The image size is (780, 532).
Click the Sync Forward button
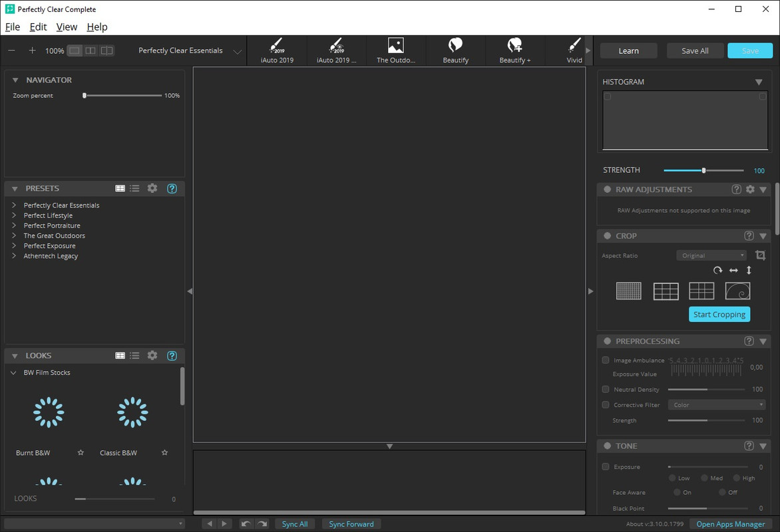click(351, 524)
